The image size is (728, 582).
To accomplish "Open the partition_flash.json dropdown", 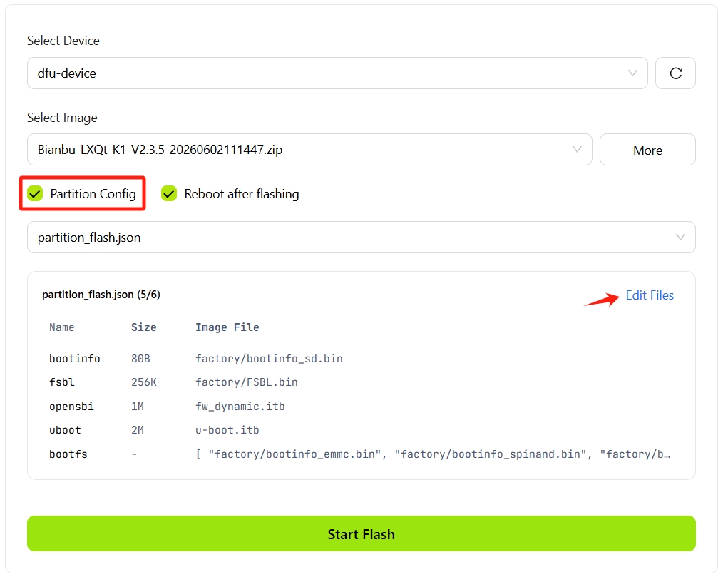I will [x=362, y=238].
